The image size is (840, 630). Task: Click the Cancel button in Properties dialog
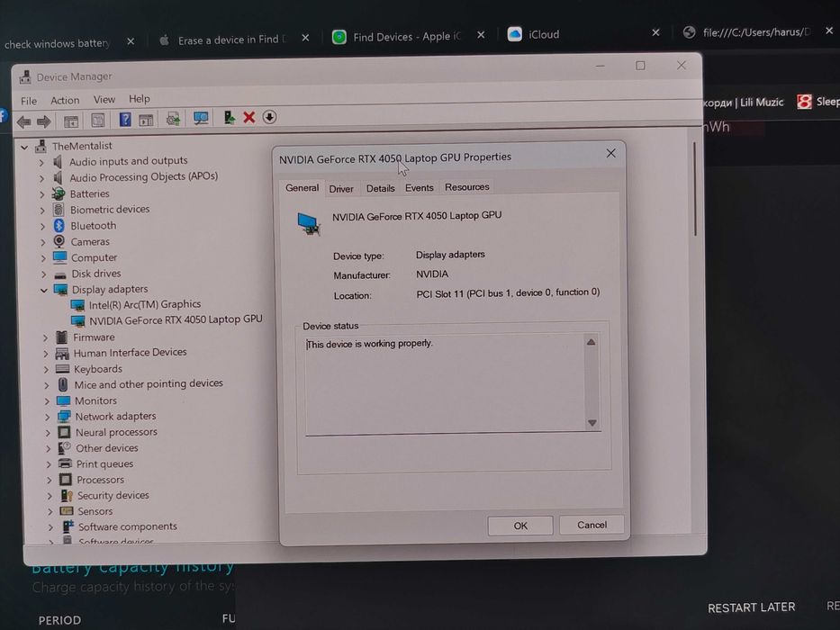pos(592,525)
